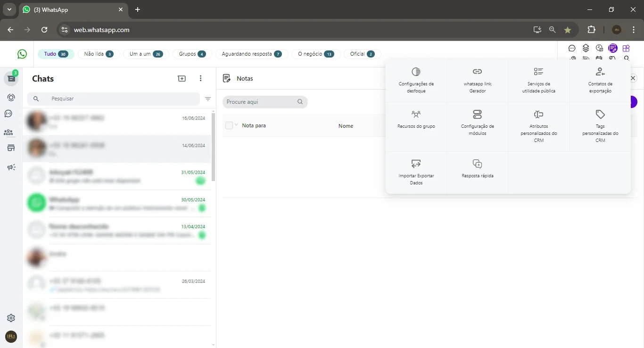
Task: Open Settings gear in left sidebar
Action: click(11, 318)
